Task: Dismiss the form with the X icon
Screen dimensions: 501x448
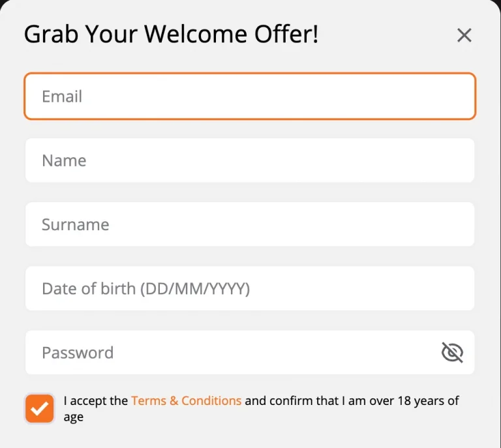Action: [464, 35]
